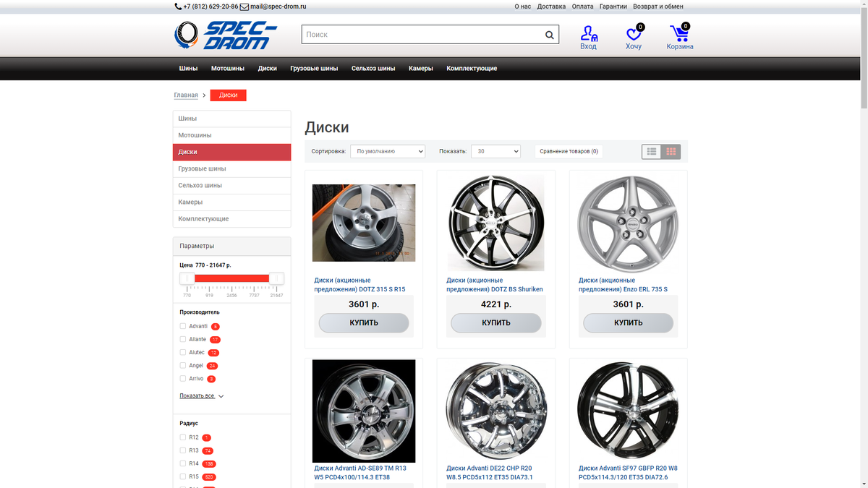Screen dimensions: 868x488
Task: Select Грузовые шины in the sidebar
Action: click(x=231, y=168)
